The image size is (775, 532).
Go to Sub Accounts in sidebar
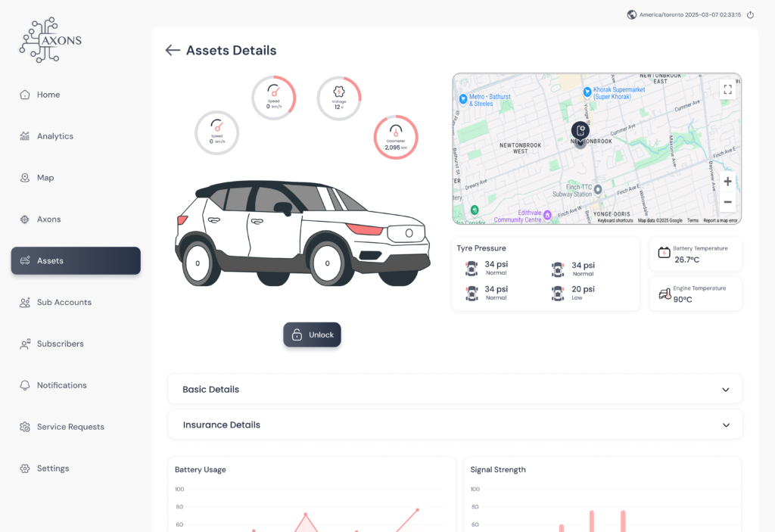click(64, 302)
